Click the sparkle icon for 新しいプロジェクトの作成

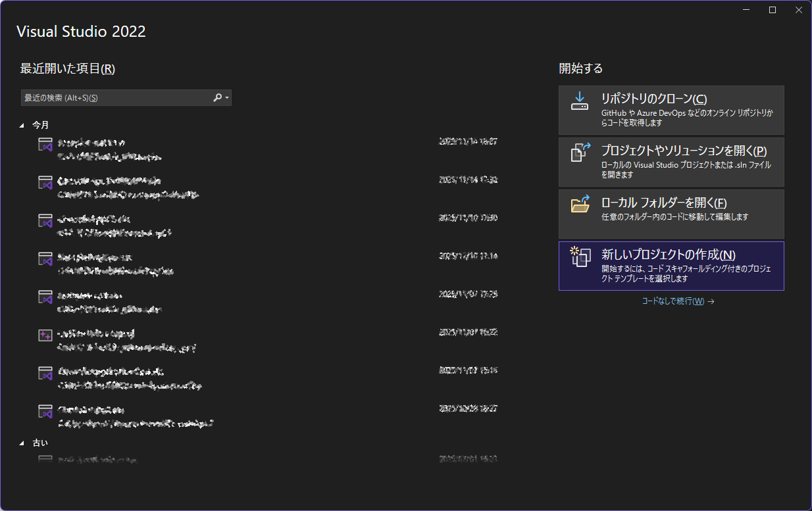[x=579, y=256]
